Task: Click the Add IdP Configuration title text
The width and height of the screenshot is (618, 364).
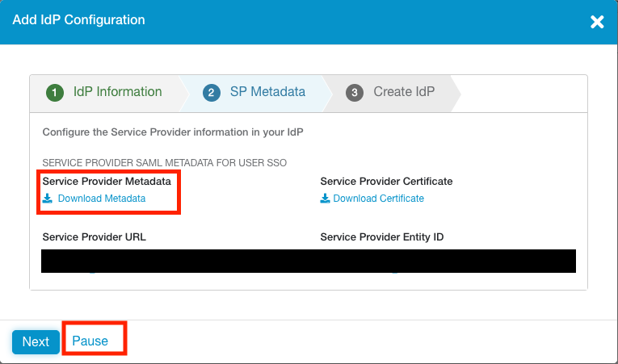Action: pyautogui.click(x=79, y=19)
